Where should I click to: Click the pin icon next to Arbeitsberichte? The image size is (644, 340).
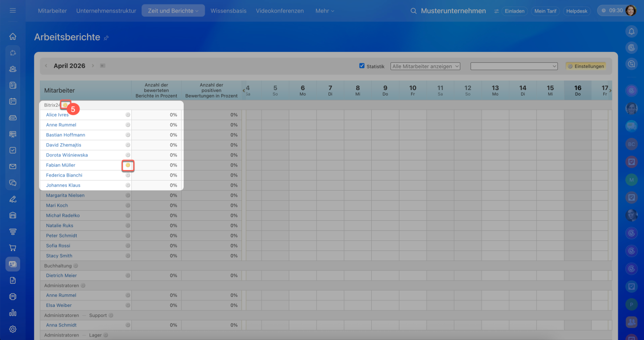(106, 38)
